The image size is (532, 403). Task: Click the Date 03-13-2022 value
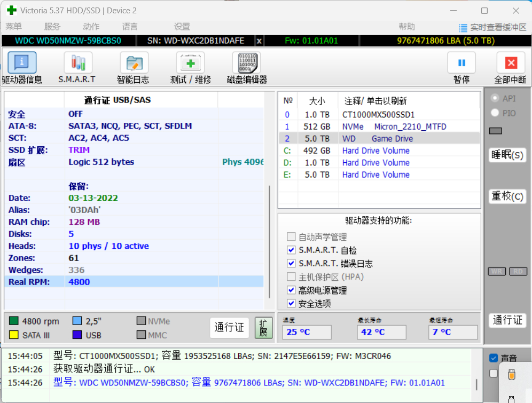tap(93, 198)
